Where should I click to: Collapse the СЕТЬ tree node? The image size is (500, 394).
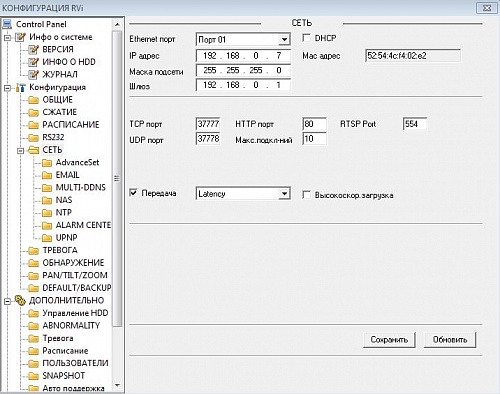21,151
